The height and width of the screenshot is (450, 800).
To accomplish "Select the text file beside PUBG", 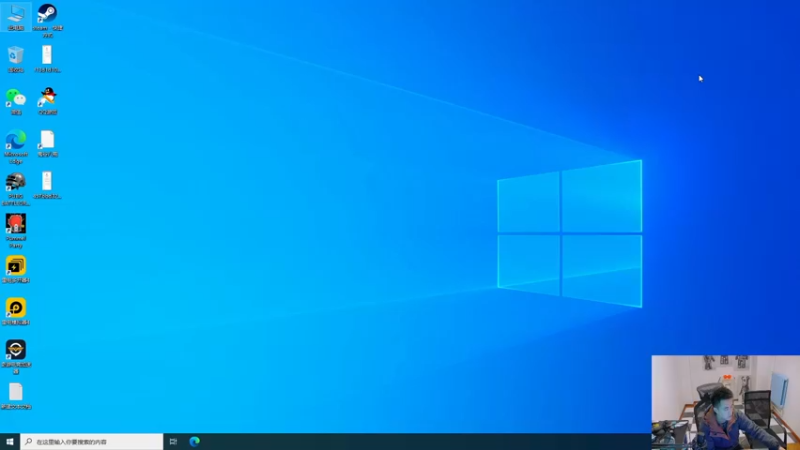I will click(x=47, y=185).
